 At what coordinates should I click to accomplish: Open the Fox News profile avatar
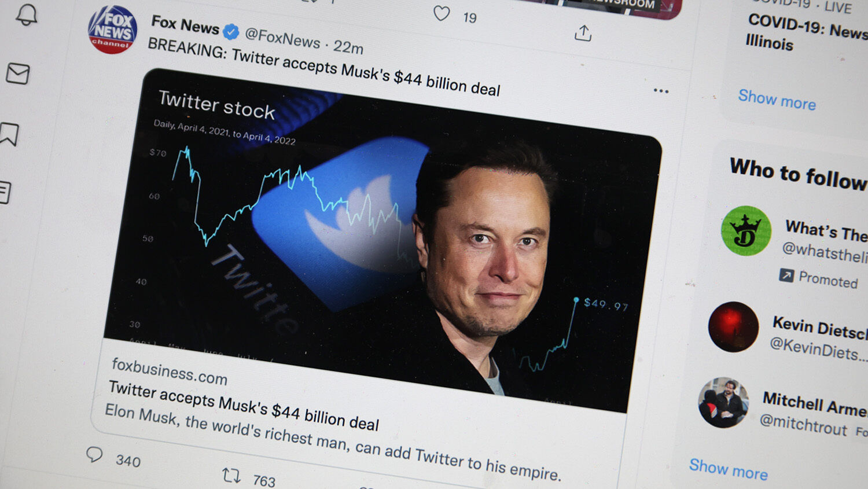[x=112, y=30]
